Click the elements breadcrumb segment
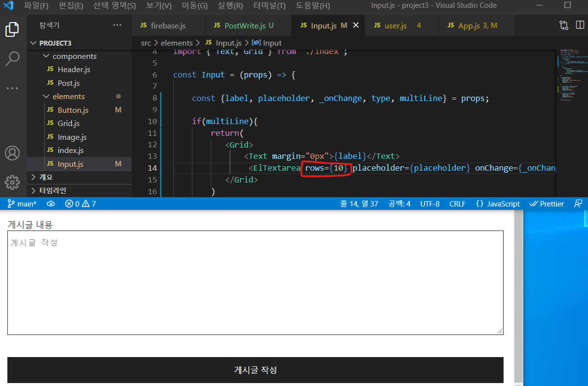This screenshot has height=386, width=588. 177,43
